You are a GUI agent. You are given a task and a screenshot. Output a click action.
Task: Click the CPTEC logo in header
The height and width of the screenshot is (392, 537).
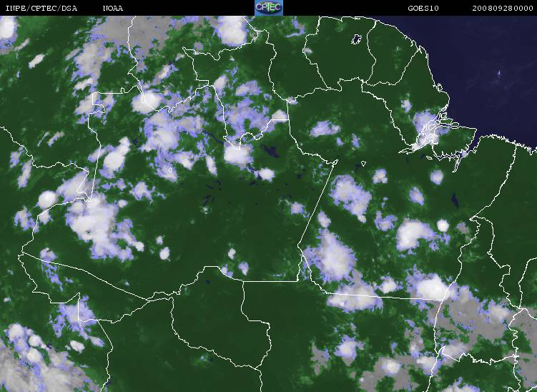click(x=269, y=8)
